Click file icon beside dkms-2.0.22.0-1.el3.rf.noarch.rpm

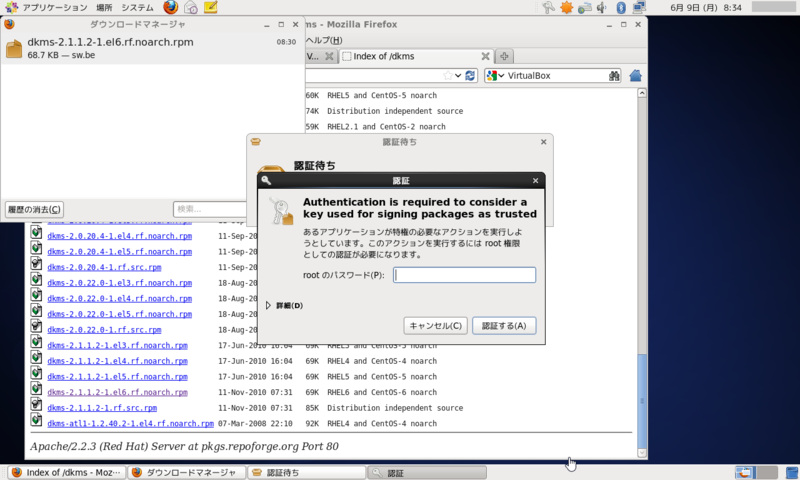(36, 280)
